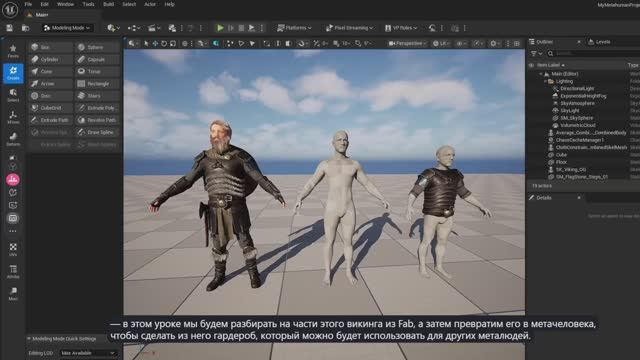Open the VP Roles dropdown
The height and width of the screenshot is (360, 640).
coord(401,28)
